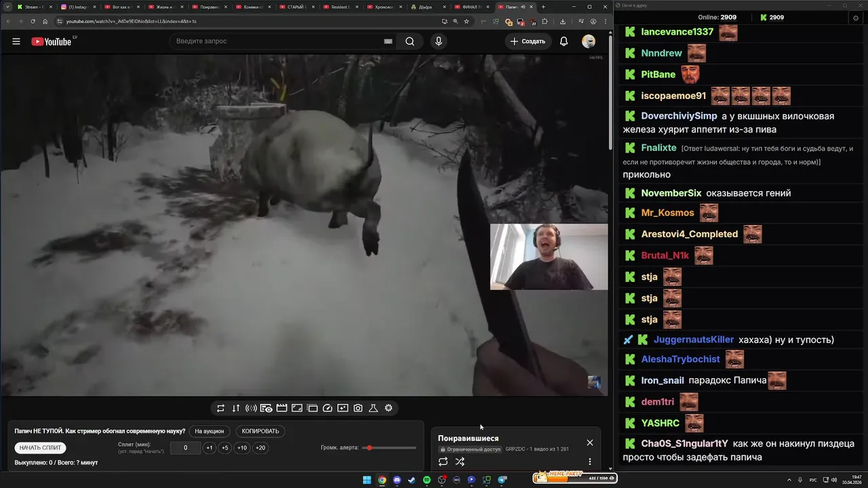Start voice search with microphone icon
This screenshot has width=868, height=488.
[x=439, y=41]
